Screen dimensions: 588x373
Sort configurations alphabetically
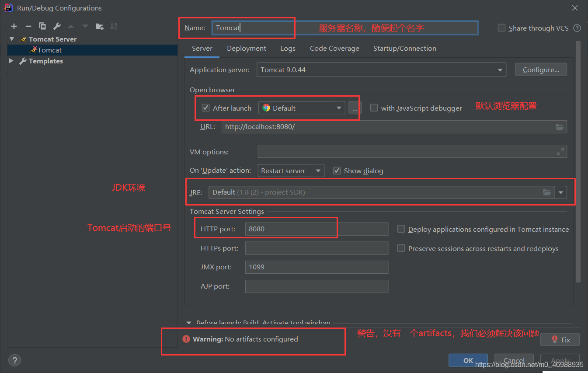[x=114, y=26]
